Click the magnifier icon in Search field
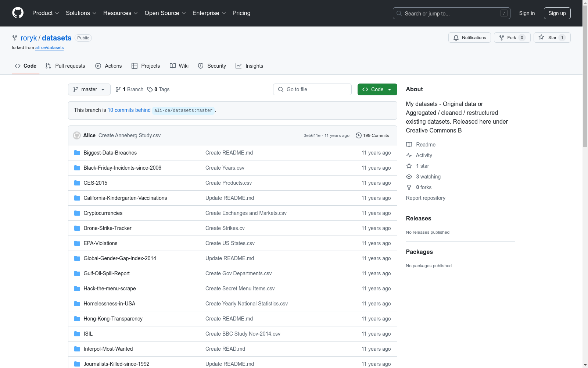Screen dimensions: 588x368 coord(399,13)
